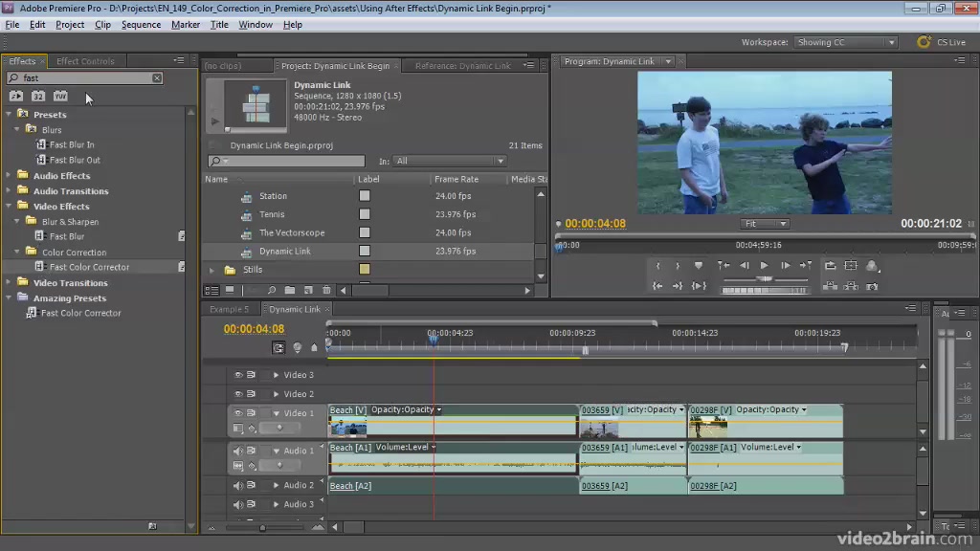980x551 pixels.
Task: Open the Title menu
Action: tap(219, 24)
